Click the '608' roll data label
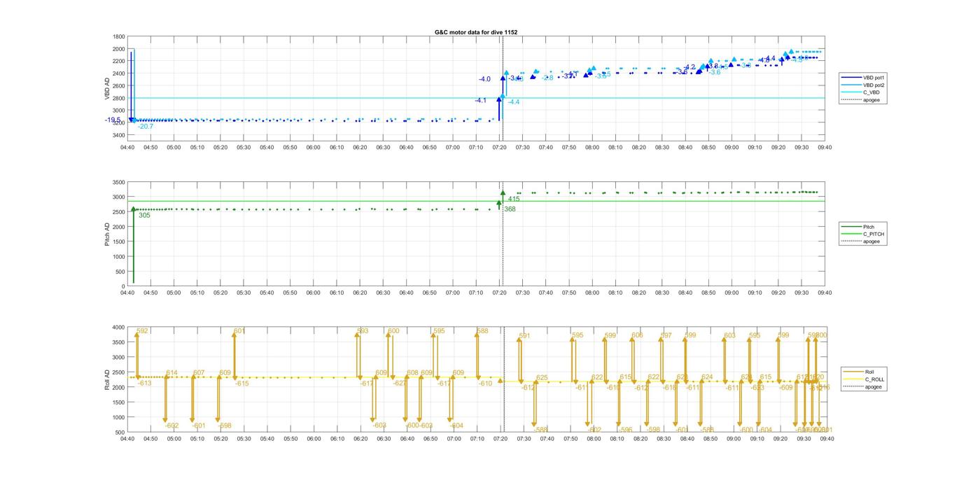The image size is (980, 485). click(x=412, y=373)
